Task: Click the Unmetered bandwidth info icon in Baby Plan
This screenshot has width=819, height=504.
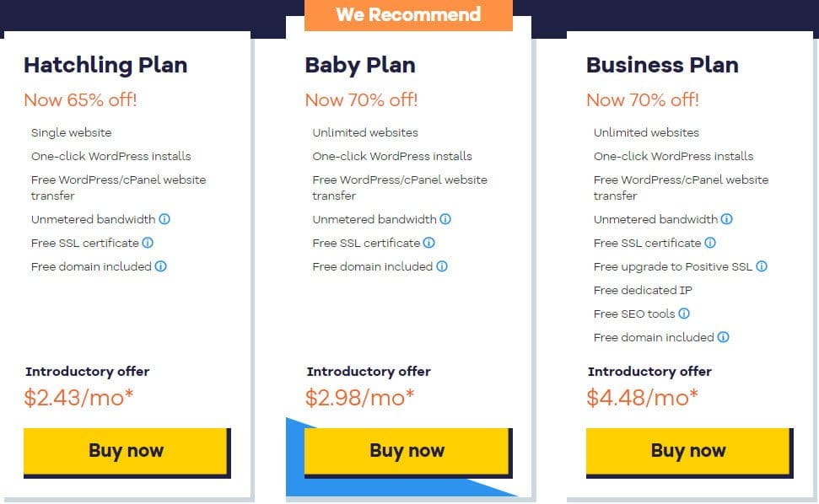Action: pyautogui.click(x=446, y=219)
